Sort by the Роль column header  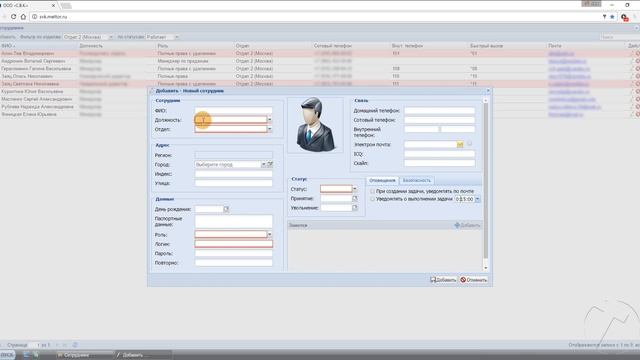point(195,46)
